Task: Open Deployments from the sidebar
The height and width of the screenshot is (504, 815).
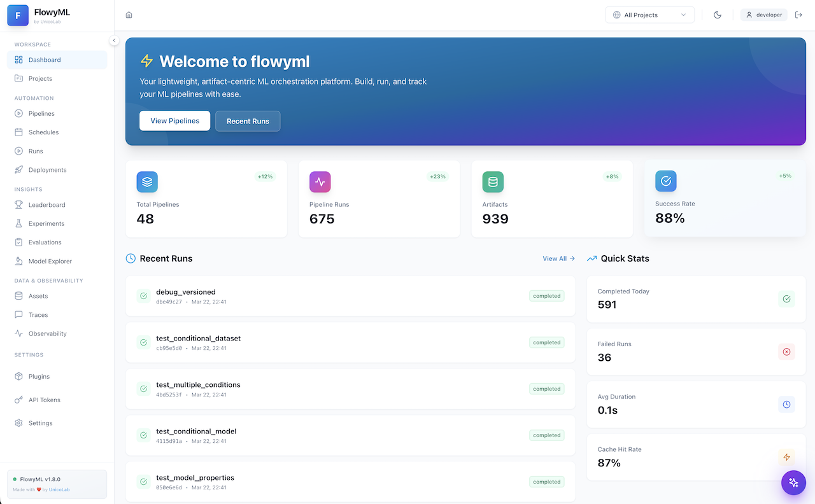Action: [x=20, y=169]
